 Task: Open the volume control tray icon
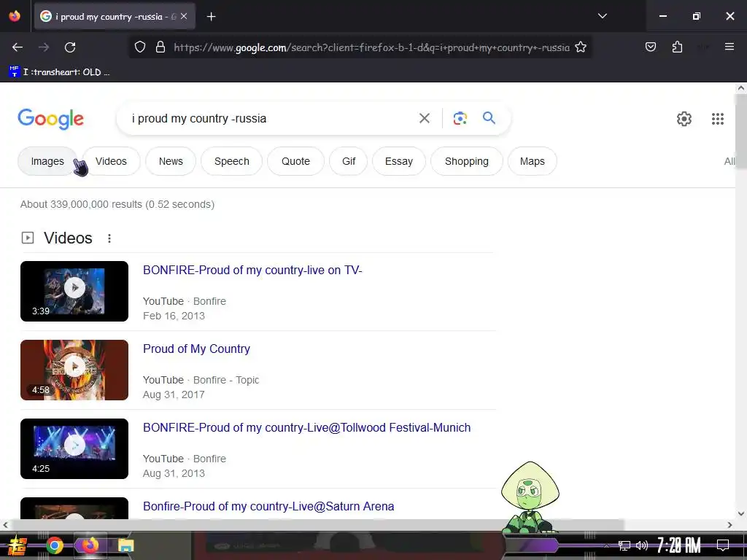[x=642, y=545]
